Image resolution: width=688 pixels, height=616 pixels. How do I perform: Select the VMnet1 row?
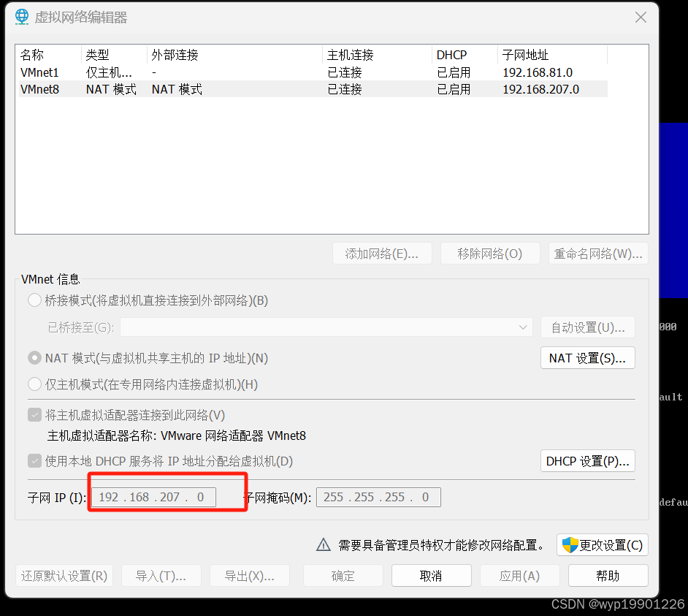[x=313, y=72]
